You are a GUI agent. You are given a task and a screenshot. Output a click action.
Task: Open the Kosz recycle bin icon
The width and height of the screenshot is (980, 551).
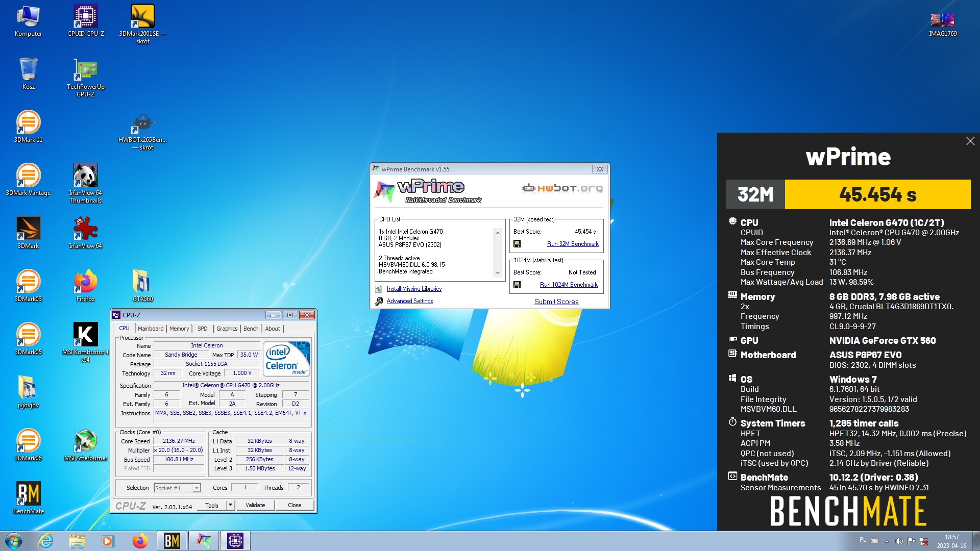pyautogui.click(x=28, y=74)
